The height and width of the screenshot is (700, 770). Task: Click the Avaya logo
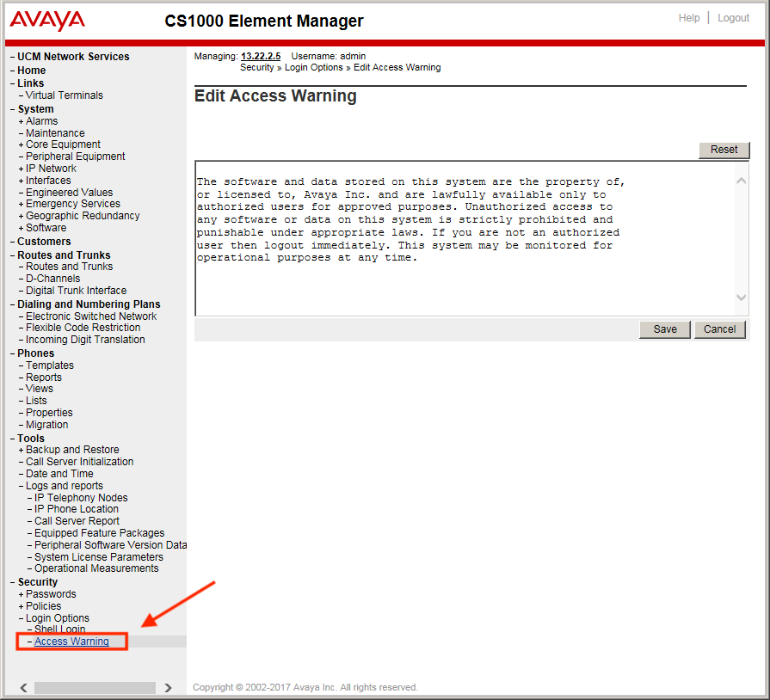click(47, 21)
